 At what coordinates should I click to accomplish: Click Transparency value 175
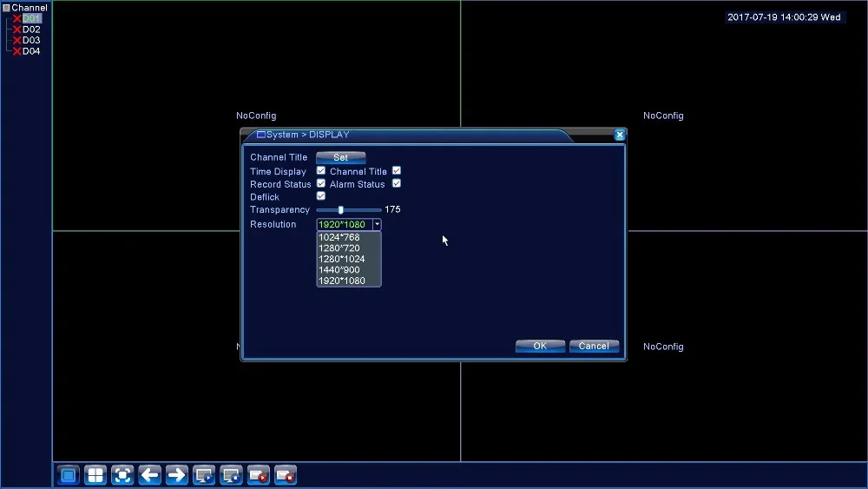pyautogui.click(x=392, y=209)
